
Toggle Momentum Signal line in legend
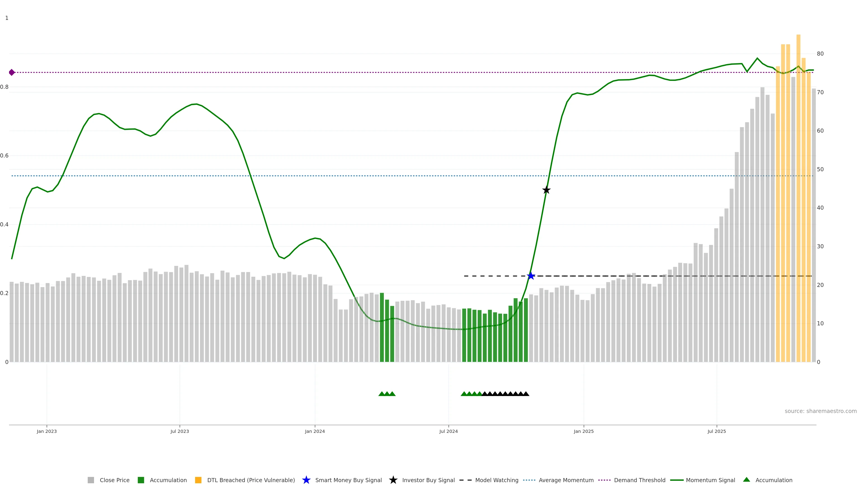tap(710, 480)
